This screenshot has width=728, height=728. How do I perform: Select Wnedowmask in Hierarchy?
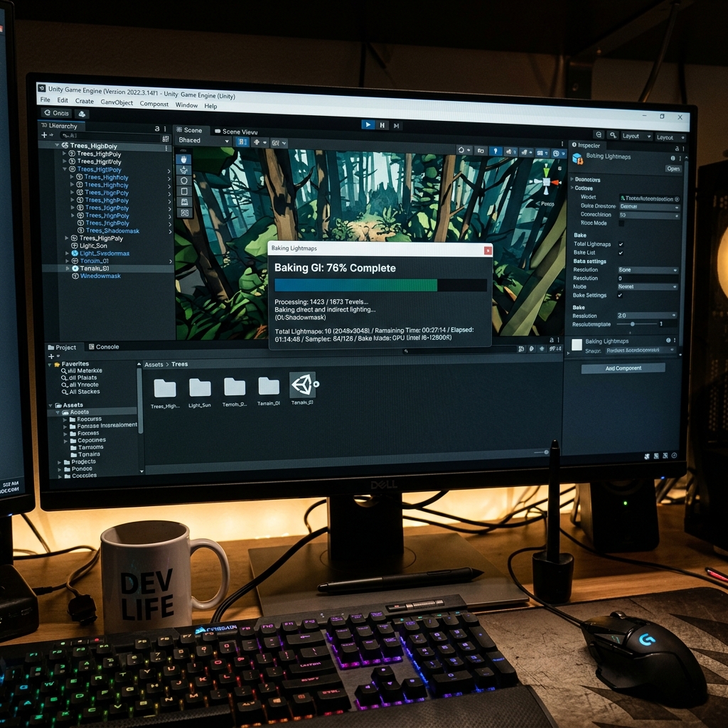coord(100,276)
